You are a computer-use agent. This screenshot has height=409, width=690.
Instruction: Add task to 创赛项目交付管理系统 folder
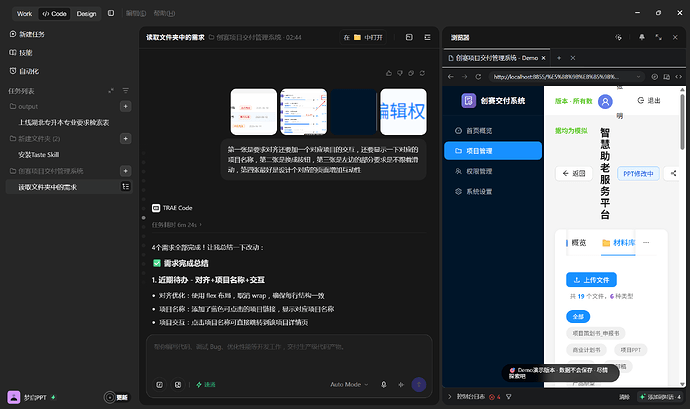tap(125, 171)
